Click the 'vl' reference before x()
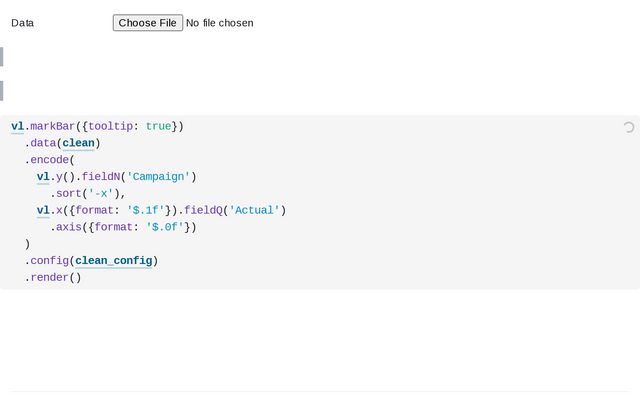The image size is (640, 400). click(x=43, y=210)
